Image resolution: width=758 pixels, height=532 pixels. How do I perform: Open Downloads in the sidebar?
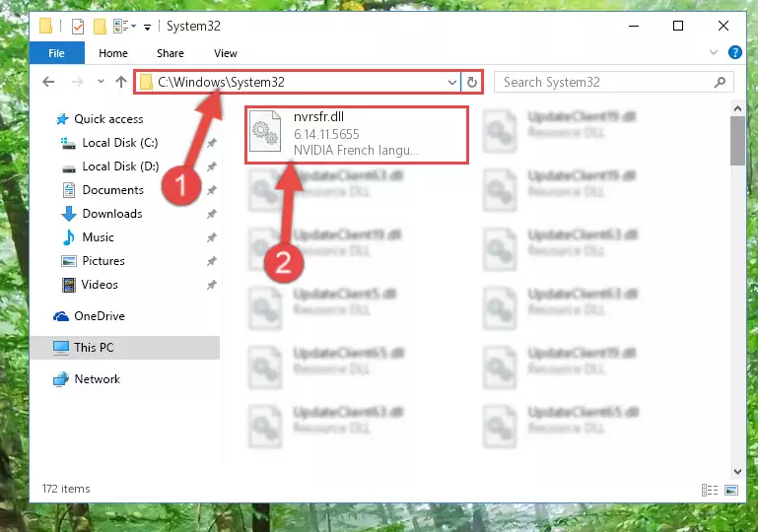tap(102, 214)
